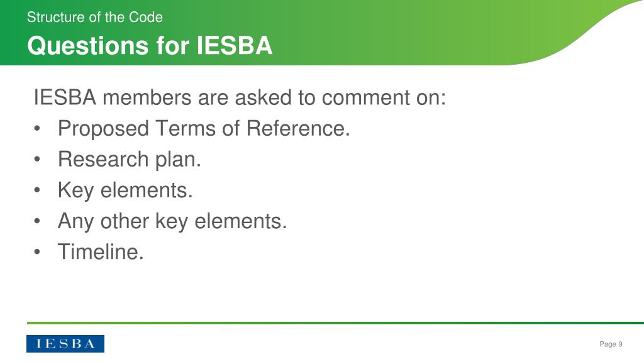Image resolution: width=644 pixels, height=362 pixels.
Task: Click the word 'Questions' in slide title
Action: [87, 45]
